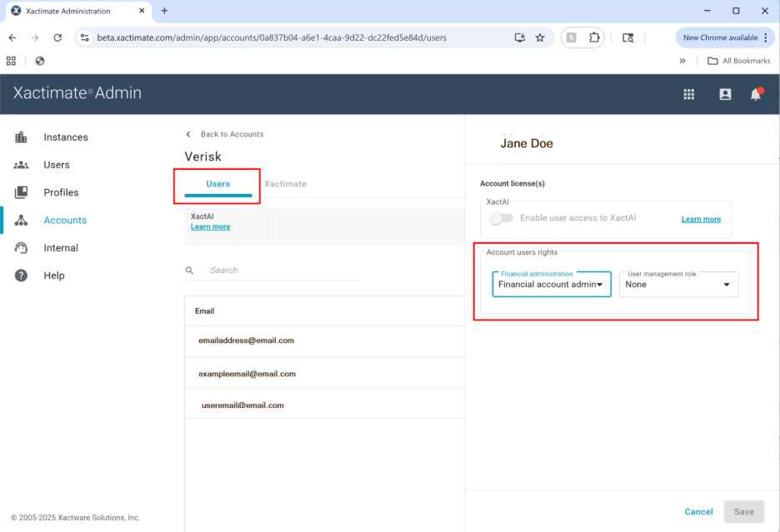Open Chrome menu three dots
Image resolution: width=780 pixels, height=532 pixels.
(x=766, y=37)
